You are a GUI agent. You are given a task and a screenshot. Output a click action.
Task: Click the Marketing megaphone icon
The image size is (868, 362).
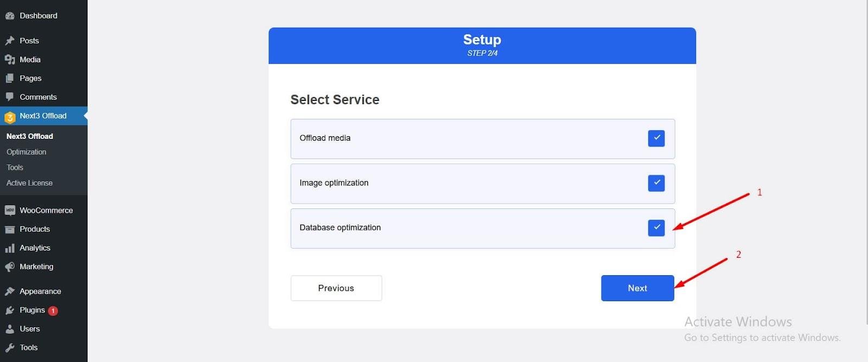pyautogui.click(x=10, y=267)
